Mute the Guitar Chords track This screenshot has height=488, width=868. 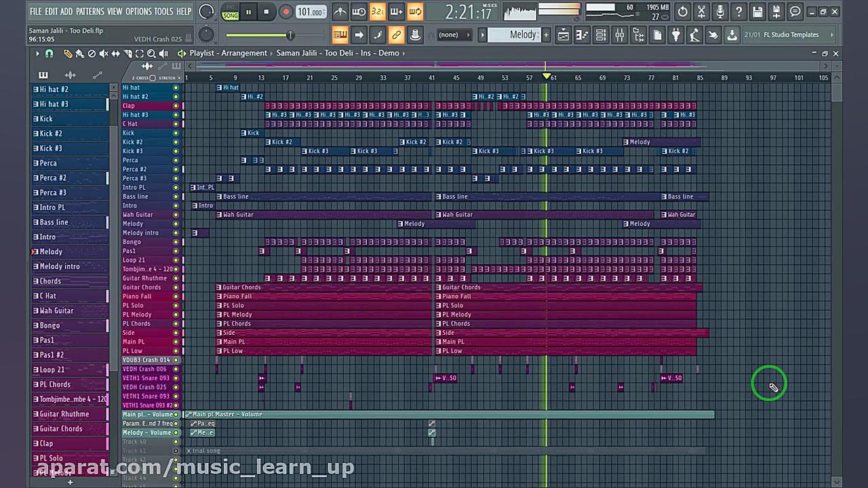click(176, 287)
